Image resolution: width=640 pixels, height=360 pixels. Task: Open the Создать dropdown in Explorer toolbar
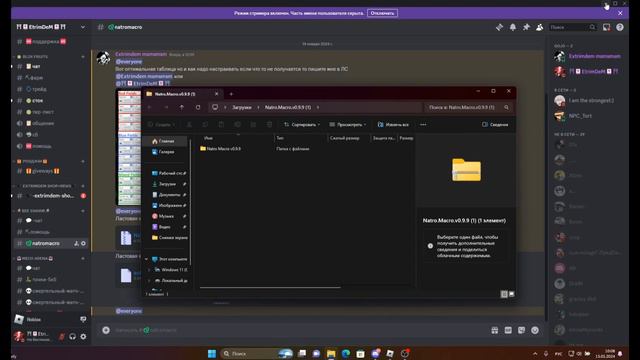tap(162, 124)
